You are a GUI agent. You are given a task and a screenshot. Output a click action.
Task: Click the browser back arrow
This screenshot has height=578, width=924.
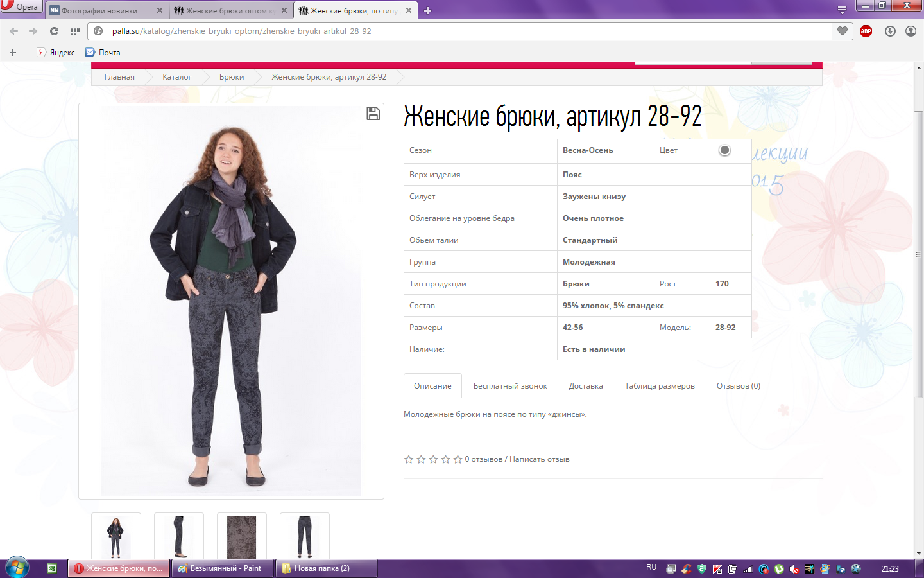(x=13, y=31)
